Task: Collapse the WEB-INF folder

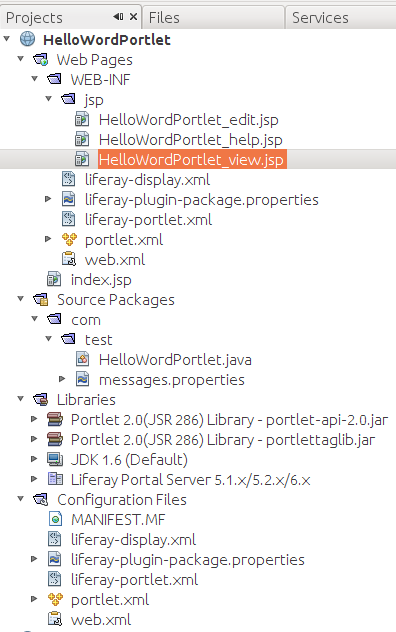Action: coord(35,79)
